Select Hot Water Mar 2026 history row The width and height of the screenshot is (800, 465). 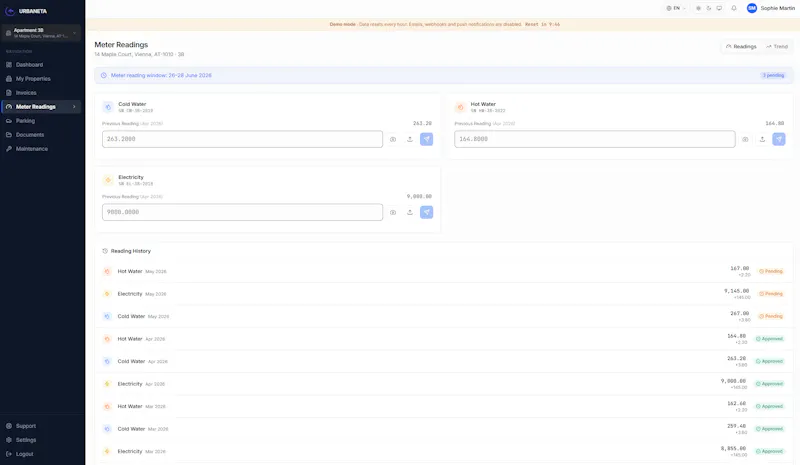[x=443, y=406]
